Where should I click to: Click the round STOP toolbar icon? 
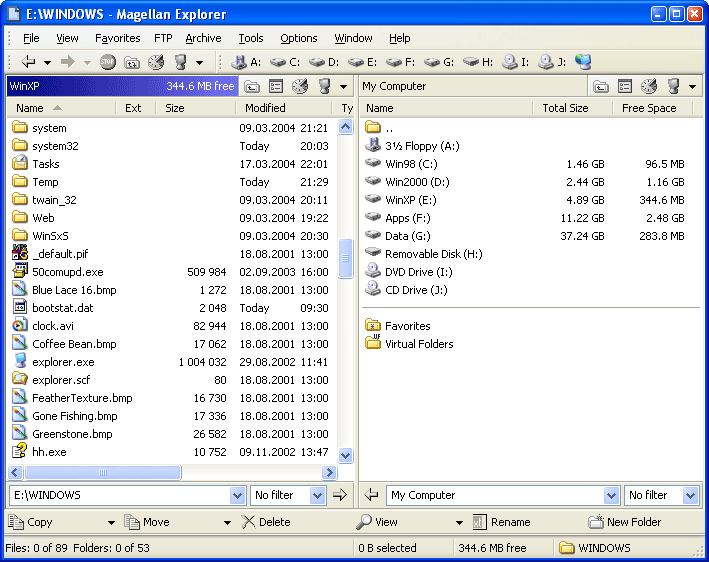pos(108,62)
